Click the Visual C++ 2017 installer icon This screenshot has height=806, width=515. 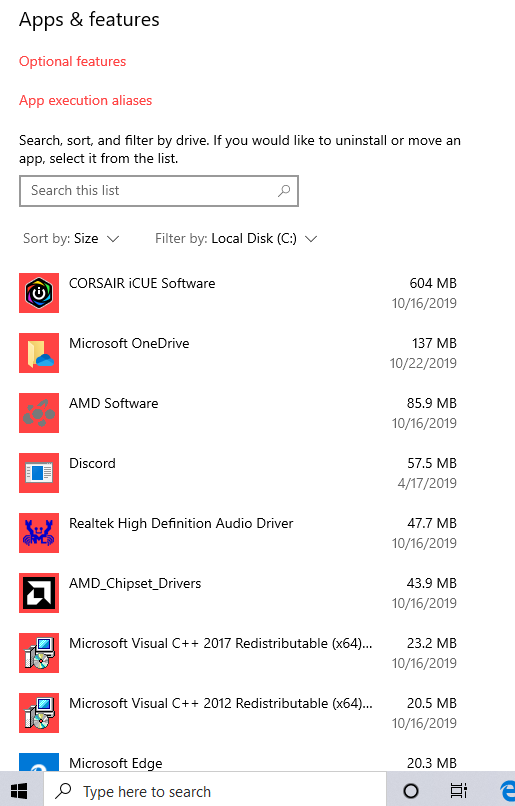tap(39, 653)
